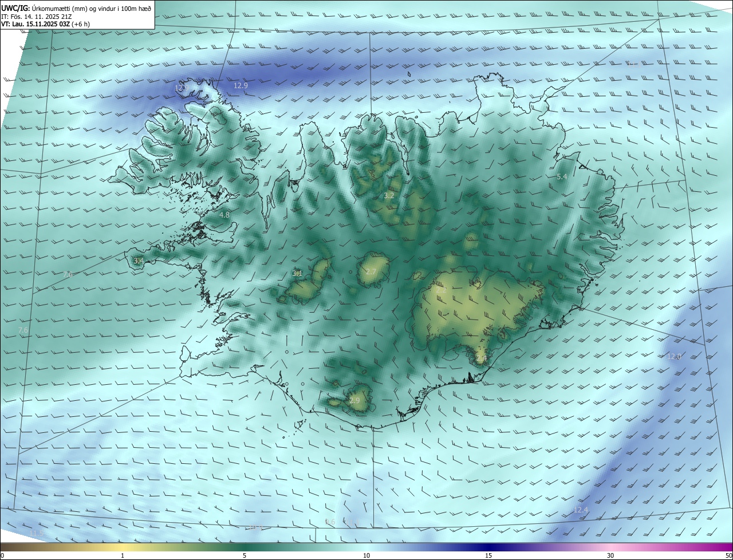Click the 2.9 value on the map
733x560 pixels.
[x=354, y=400]
